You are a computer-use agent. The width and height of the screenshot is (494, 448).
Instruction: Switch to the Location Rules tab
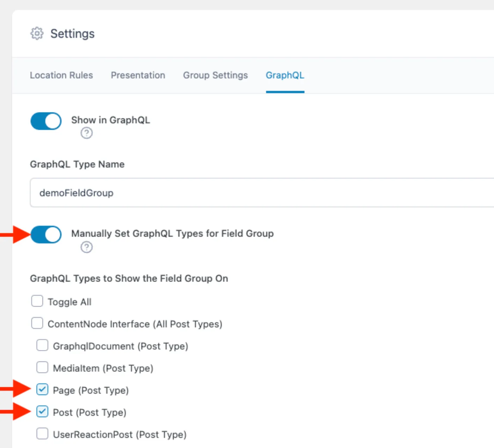click(61, 75)
